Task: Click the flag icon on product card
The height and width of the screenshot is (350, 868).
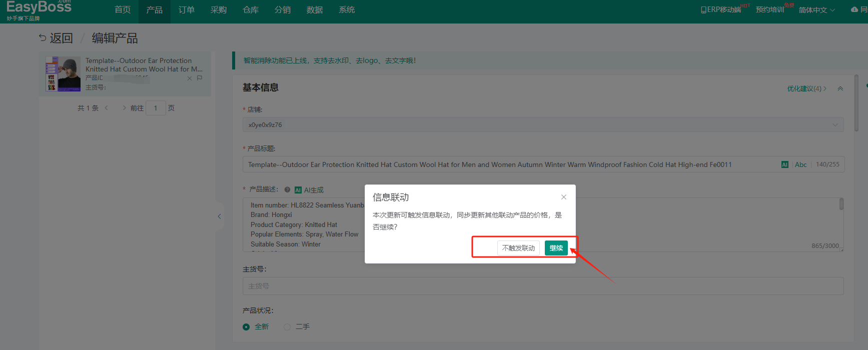Action: coord(200,78)
